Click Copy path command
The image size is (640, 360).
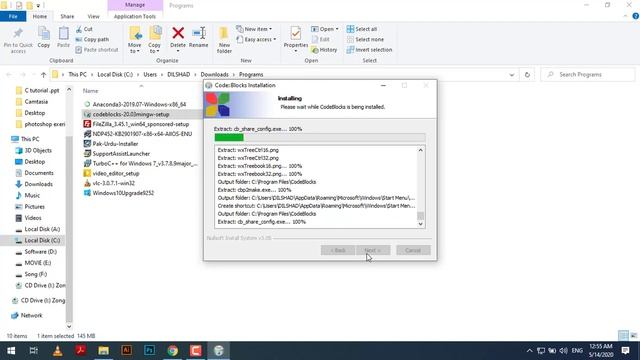click(x=92, y=40)
